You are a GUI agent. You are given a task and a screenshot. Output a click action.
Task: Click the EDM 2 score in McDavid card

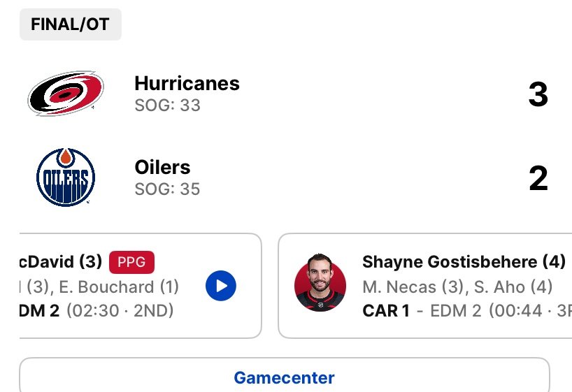pyautogui.click(x=39, y=311)
